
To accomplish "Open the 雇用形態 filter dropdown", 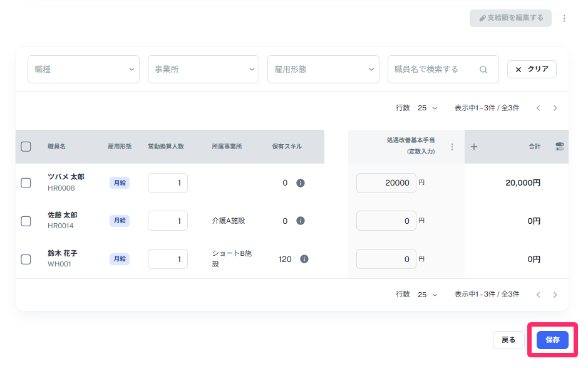I will 323,69.
